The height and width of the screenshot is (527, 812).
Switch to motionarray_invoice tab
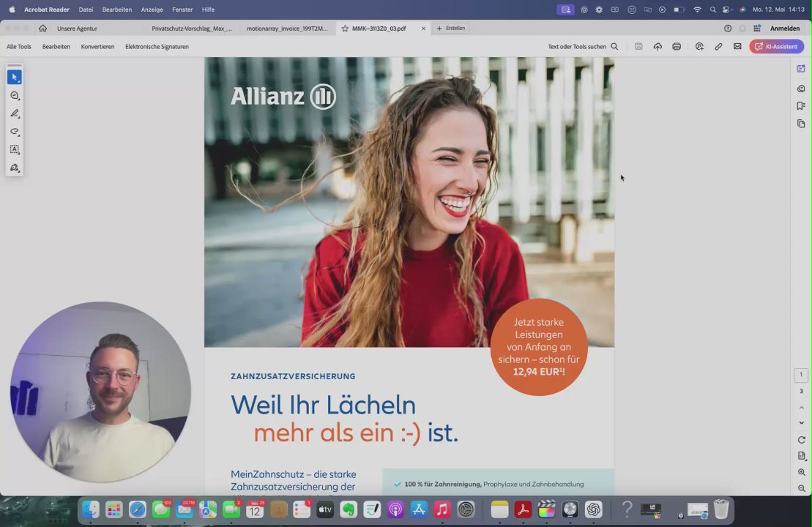(287, 29)
